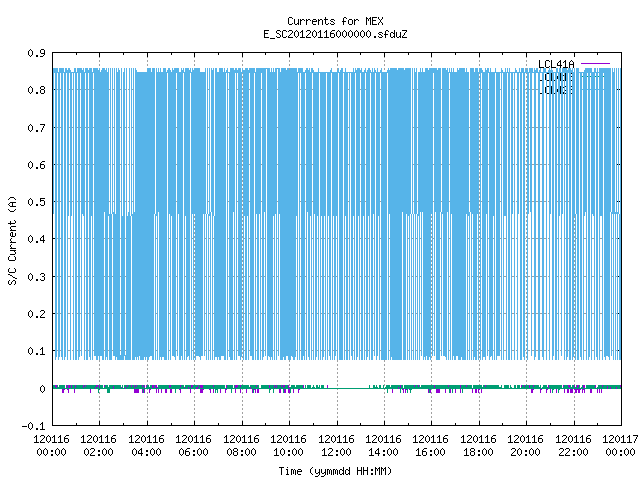Click the 20:00 time tick label
Viewport: 640px width, 480px height.
click(525, 452)
